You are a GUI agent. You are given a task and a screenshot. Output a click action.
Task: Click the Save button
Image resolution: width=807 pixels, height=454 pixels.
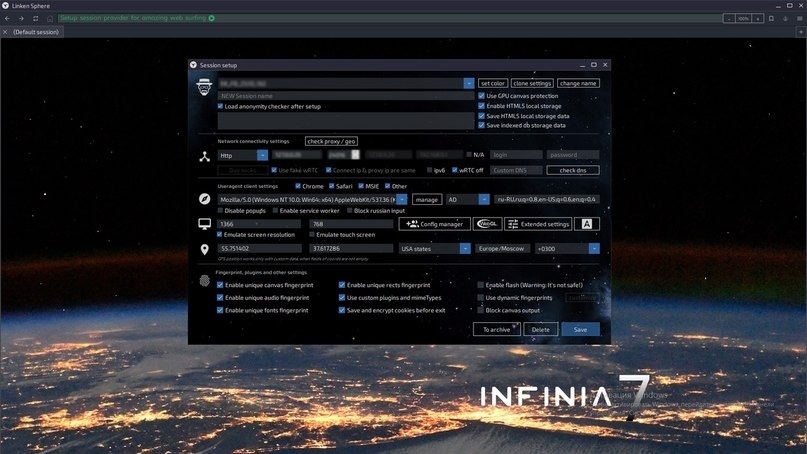[x=580, y=329]
